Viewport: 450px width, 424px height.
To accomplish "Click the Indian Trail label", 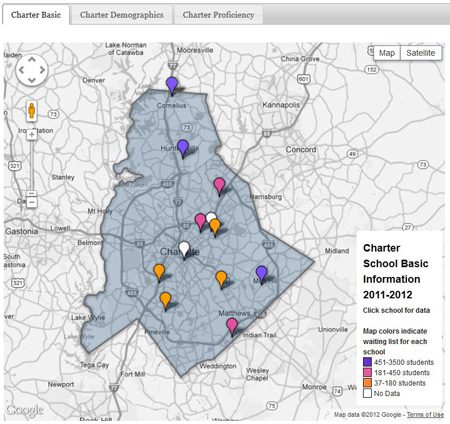I will (259, 335).
